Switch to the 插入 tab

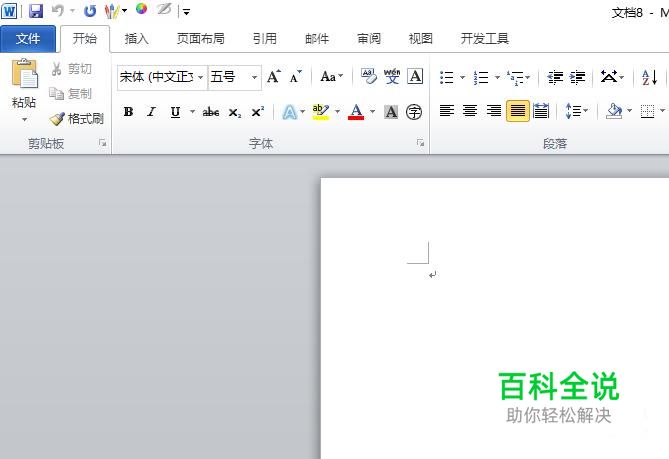coord(137,39)
